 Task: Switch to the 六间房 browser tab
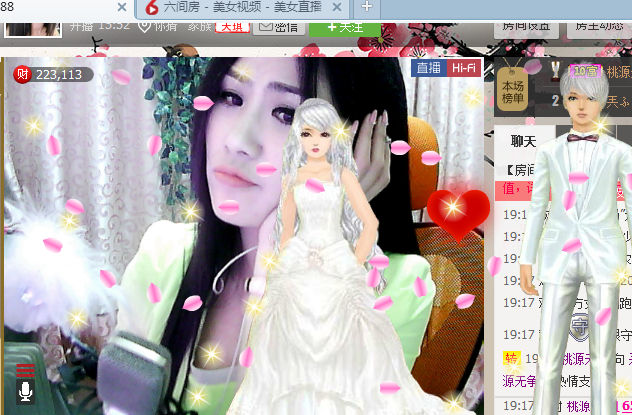[x=244, y=8]
